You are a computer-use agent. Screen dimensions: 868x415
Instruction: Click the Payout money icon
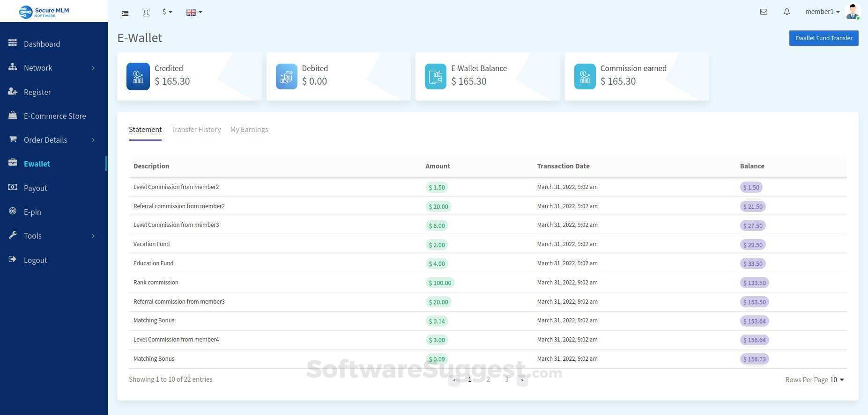point(13,188)
